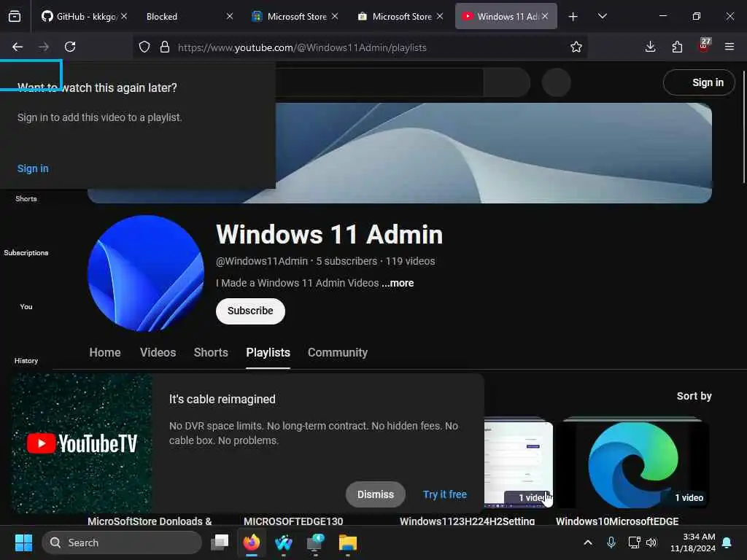Open the channel Community tab
This screenshot has height=560, width=747.
point(337,352)
